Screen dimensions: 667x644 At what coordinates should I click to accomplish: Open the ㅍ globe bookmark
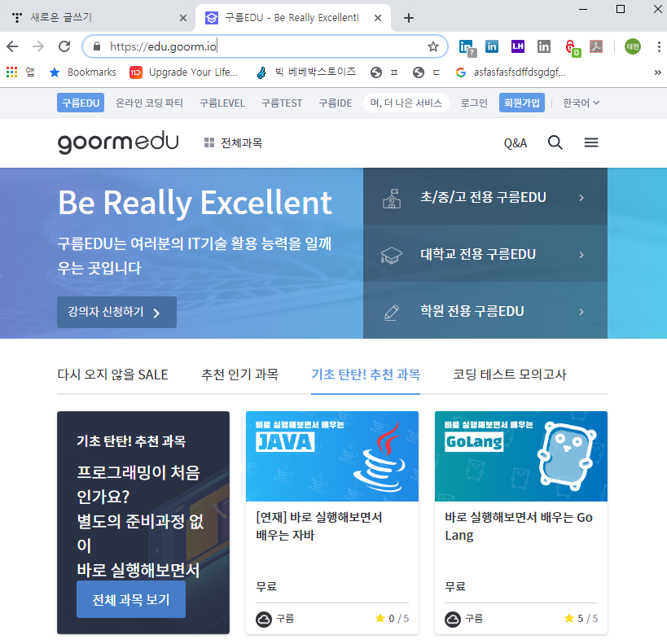[x=384, y=72]
